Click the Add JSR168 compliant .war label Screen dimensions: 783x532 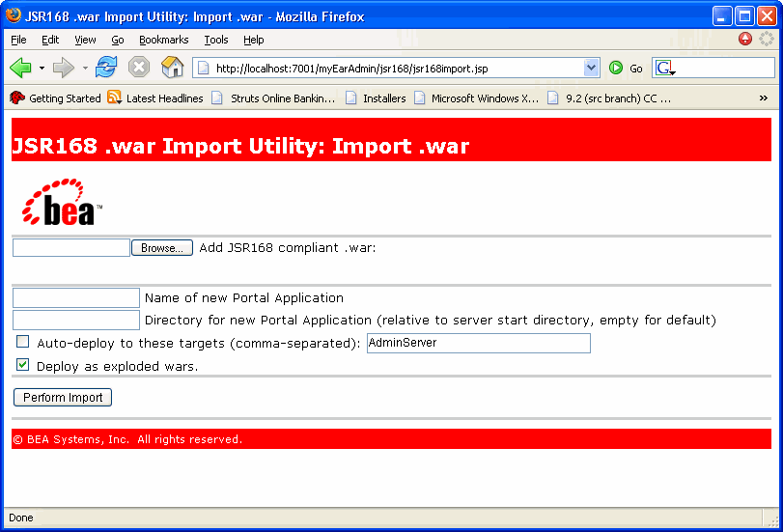coord(288,248)
